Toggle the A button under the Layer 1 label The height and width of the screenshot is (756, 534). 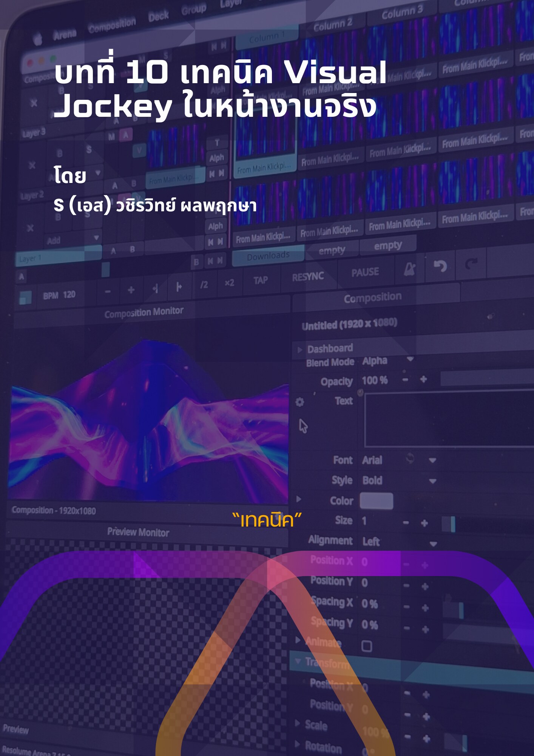coord(22,277)
